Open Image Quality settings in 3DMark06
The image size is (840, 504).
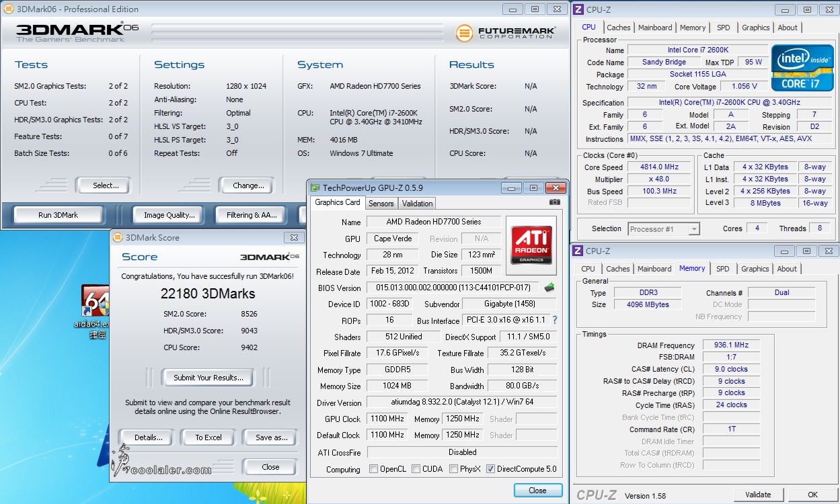(x=169, y=215)
